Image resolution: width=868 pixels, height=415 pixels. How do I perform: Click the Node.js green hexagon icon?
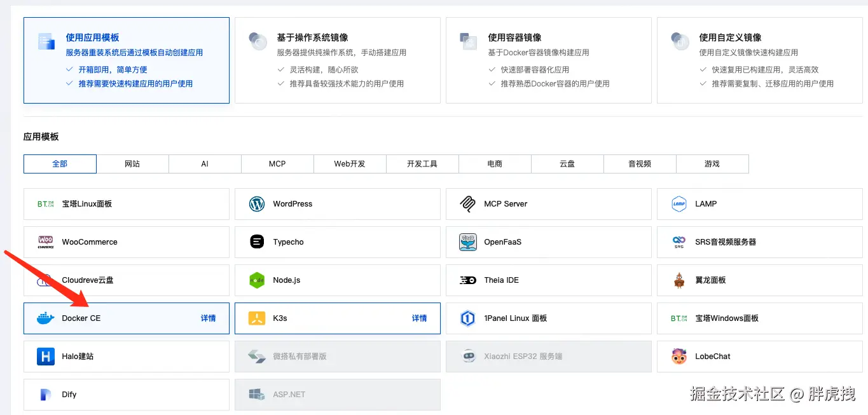point(257,280)
